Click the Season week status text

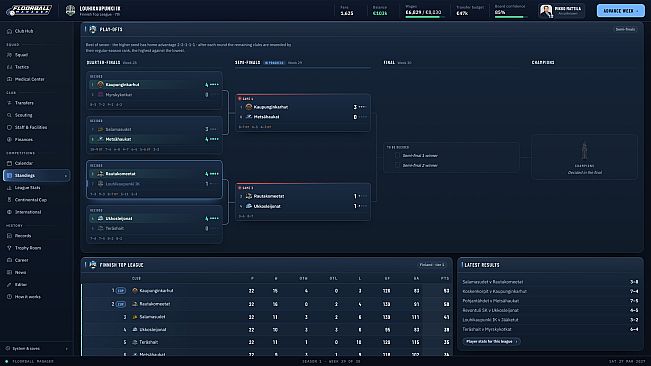[x=331, y=361]
